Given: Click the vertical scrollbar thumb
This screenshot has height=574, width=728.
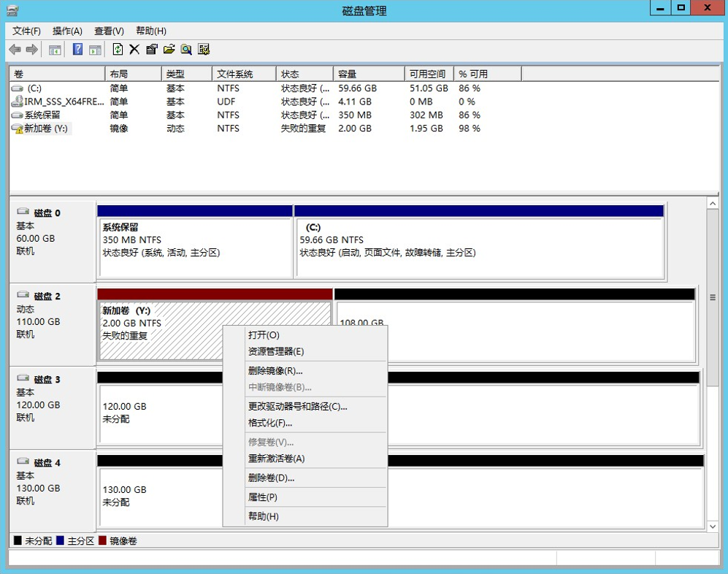Looking at the screenshot, I should (x=713, y=297).
